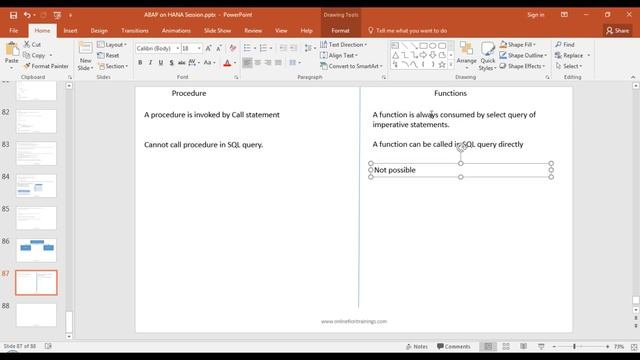Apply text shadow formatting
The width and height of the screenshot is (640, 360).
click(171, 62)
